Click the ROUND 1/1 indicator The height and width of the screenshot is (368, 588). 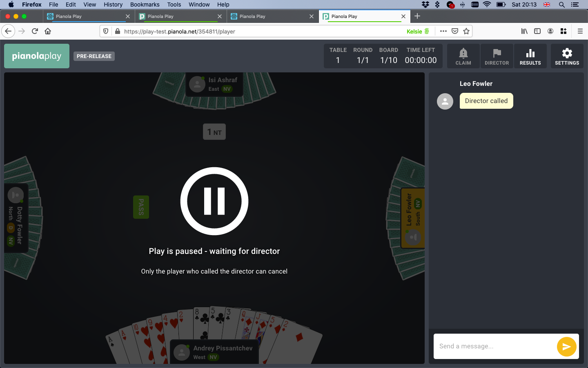pos(363,56)
